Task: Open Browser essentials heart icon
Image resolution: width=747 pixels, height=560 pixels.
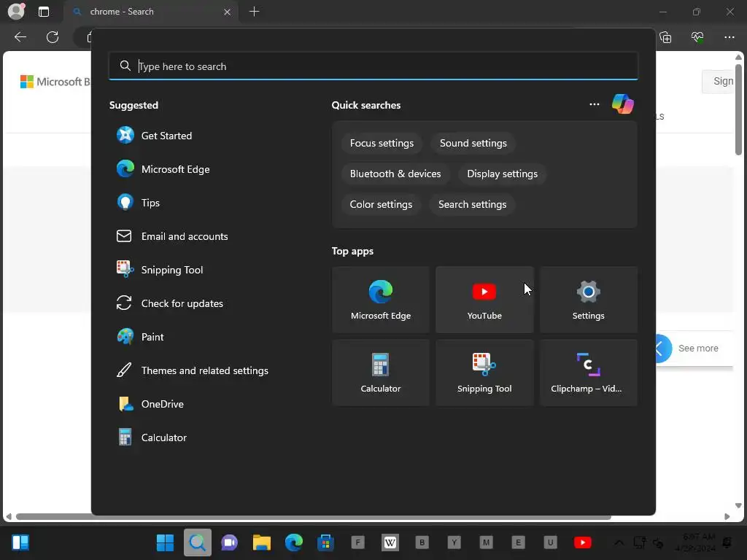Action: pos(697,37)
